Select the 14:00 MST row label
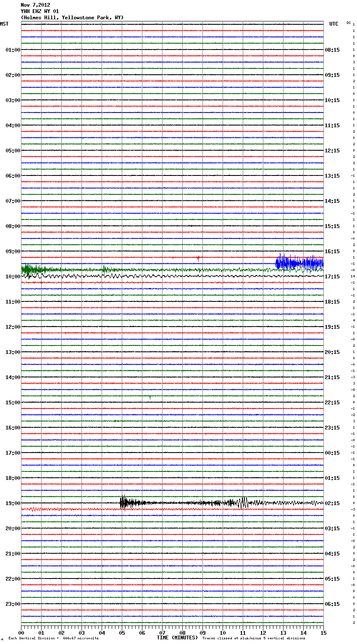Screen dimensions: 357x644 point(13,377)
